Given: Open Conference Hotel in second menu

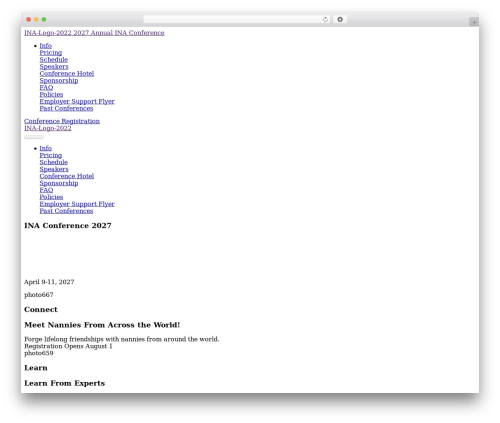Looking at the screenshot, I should pos(67,176).
